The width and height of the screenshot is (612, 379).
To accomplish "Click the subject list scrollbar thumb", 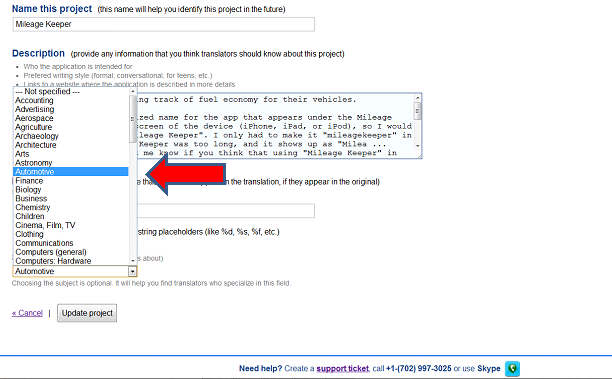I will coord(133,119).
